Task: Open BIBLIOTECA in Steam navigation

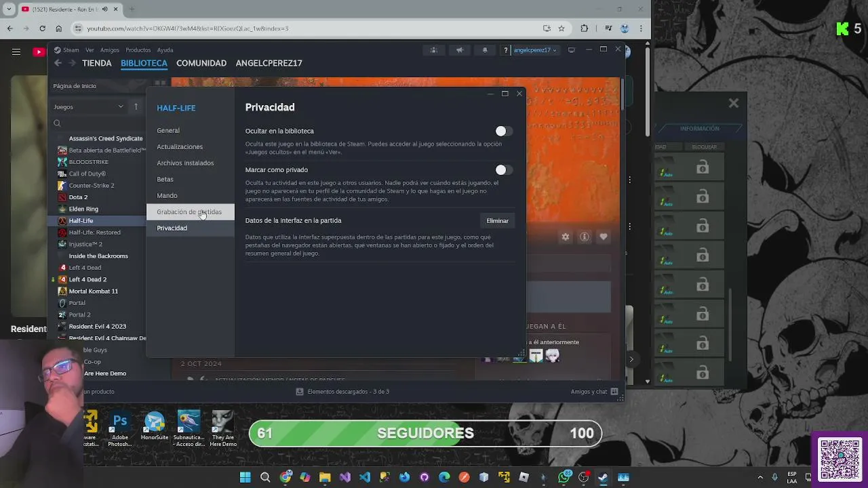Action: (144, 63)
